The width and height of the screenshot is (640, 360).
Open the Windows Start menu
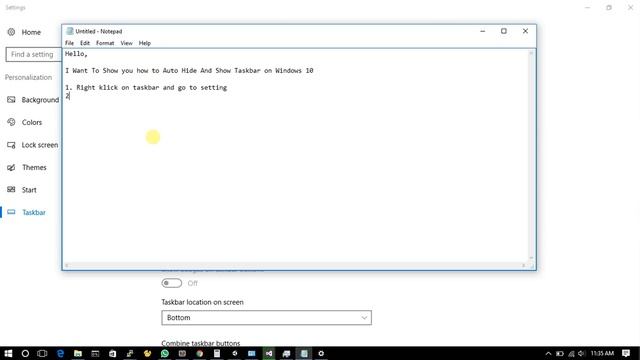[x=8, y=353]
